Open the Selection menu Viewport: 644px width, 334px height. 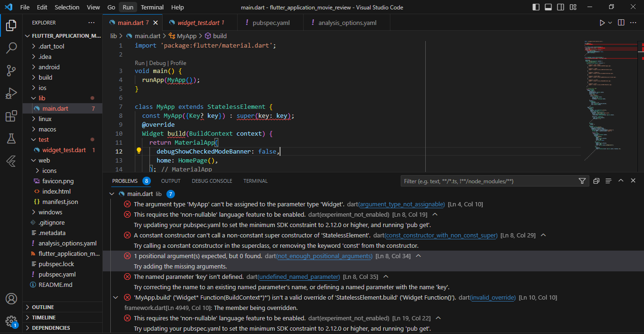click(x=67, y=7)
